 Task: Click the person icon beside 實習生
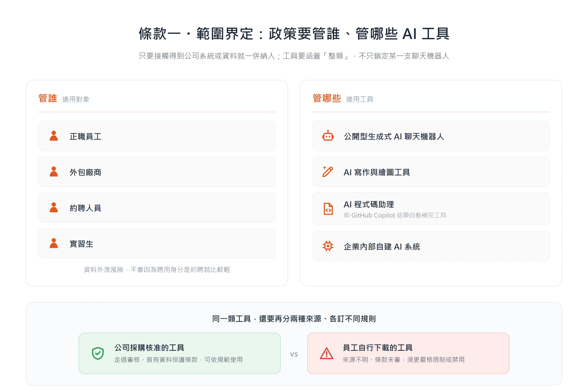pyautogui.click(x=54, y=243)
